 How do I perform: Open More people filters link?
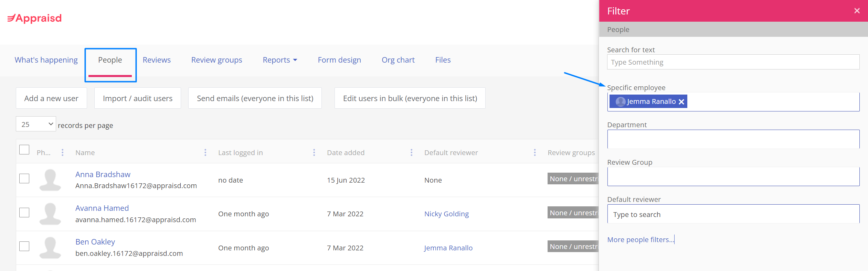641,239
